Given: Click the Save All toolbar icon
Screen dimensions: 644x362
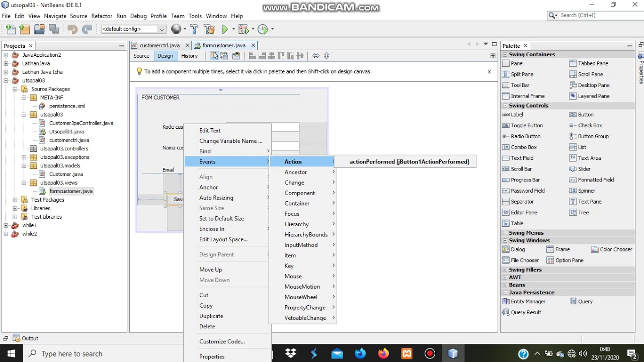Looking at the screenshot, I should coord(53,29).
